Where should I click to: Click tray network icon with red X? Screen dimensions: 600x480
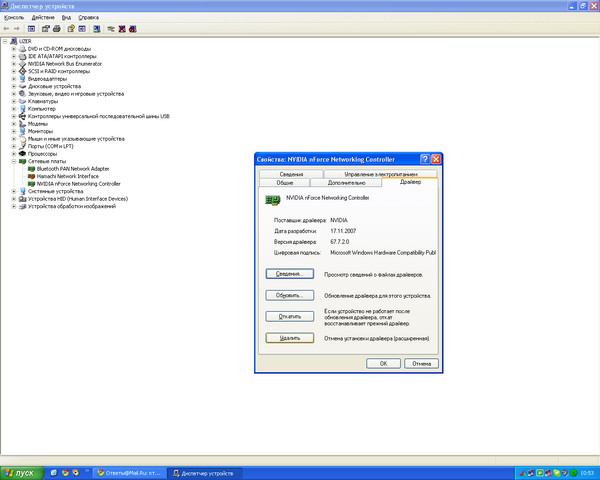[548, 473]
